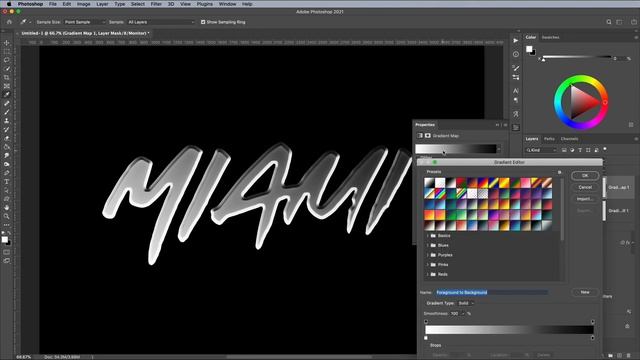Select the Crop tool
The height and width of the screenshot is (360, 640).
pos(7,77)
